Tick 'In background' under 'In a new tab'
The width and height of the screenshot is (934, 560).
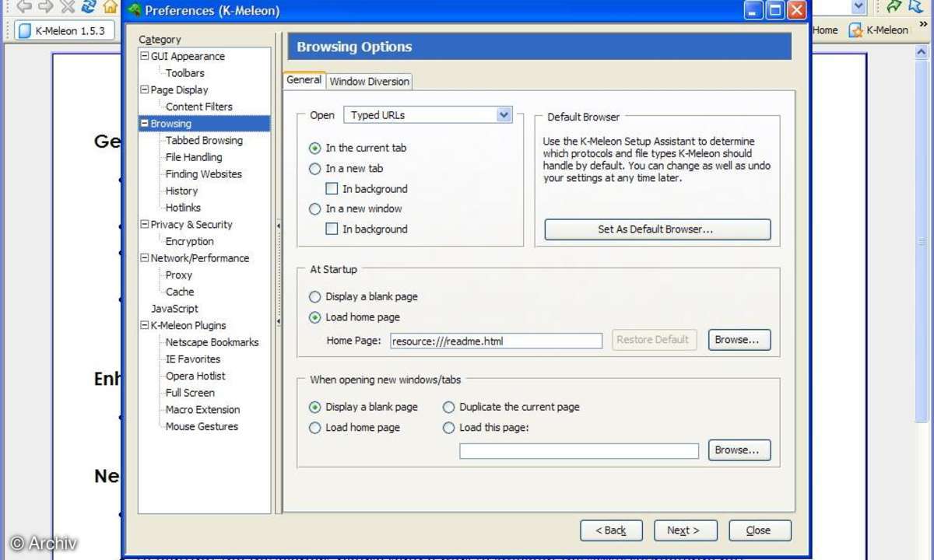[332, 188]
